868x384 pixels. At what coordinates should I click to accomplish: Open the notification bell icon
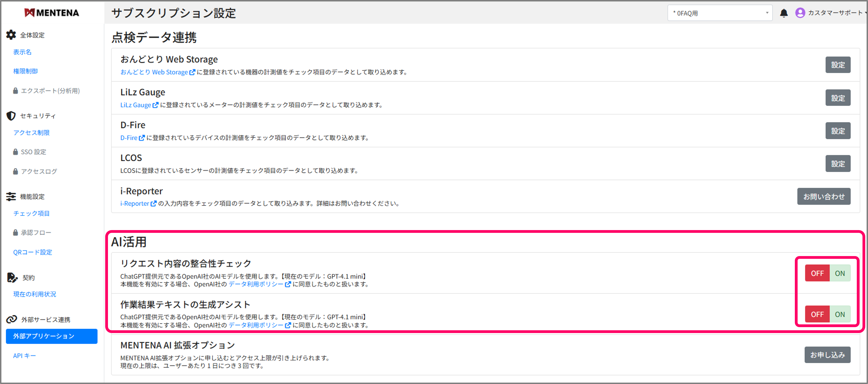coord(784,13)
